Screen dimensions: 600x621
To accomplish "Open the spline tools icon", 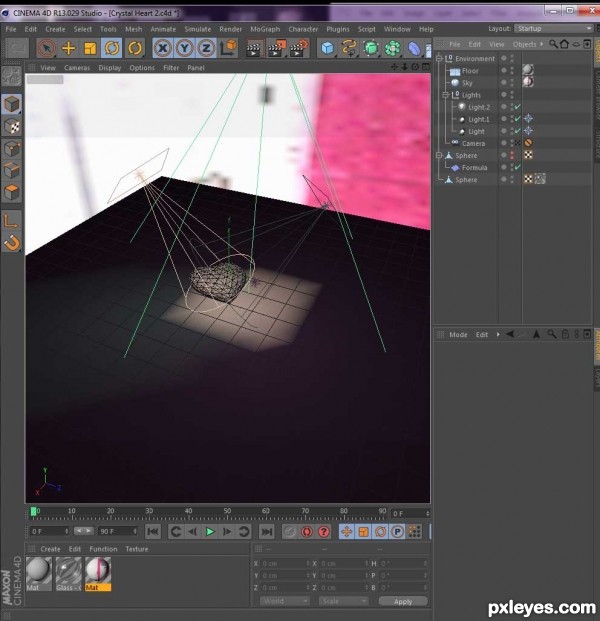I will tap(349, 48).
